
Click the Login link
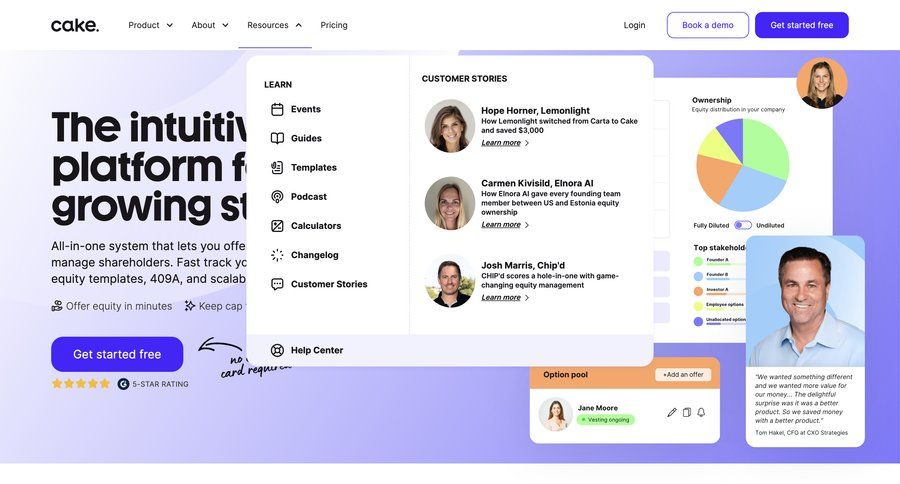[x=634, y=25]
